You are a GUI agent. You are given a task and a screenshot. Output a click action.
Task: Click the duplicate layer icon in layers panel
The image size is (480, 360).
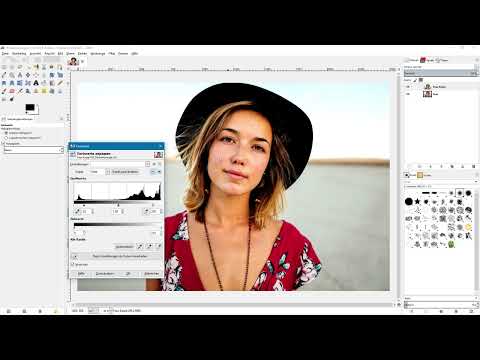click(x=452, y=166)
